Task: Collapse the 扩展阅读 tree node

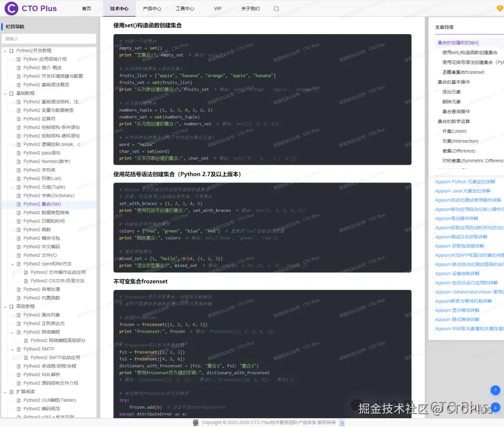Action: click(5, 392)
